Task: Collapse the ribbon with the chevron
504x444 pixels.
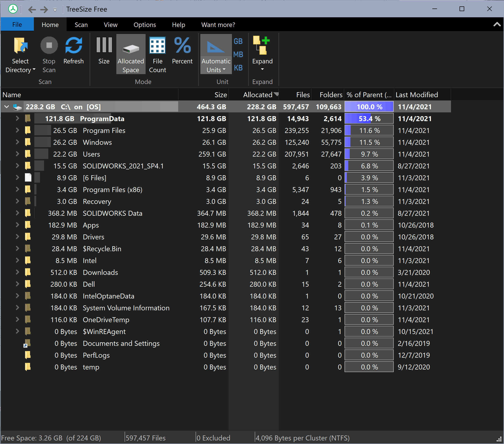Action: tap(497, 24)
